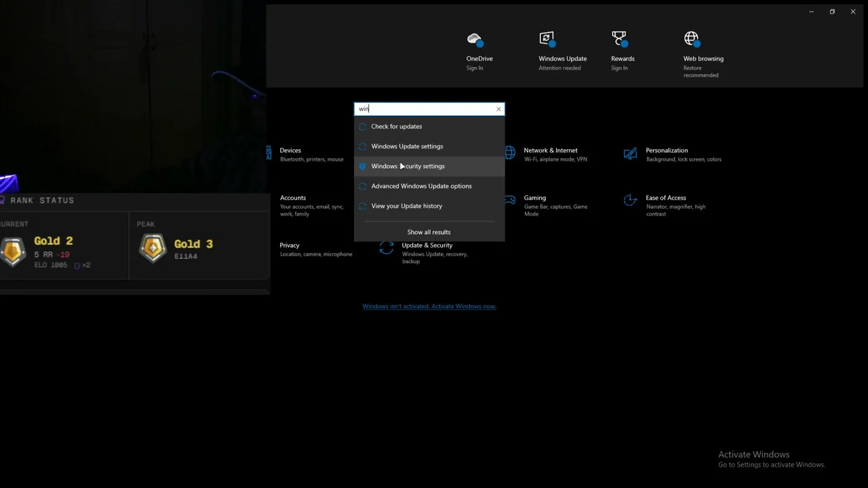Open the Rewards trophy icon
Viewport: 868px width, 488px height.
tap(619, 39)
